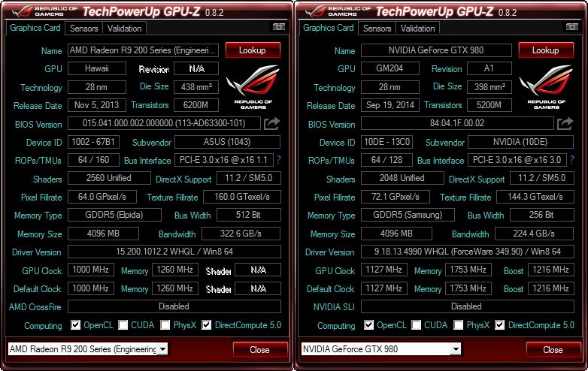Toggle OpenCL checkbox in GTX 980 window
This screenshot has height=371, width=588.
368,324
